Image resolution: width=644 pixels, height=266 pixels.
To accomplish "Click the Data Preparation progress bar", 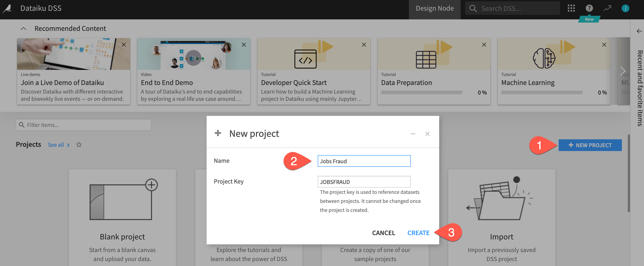I will click(422, 93).
